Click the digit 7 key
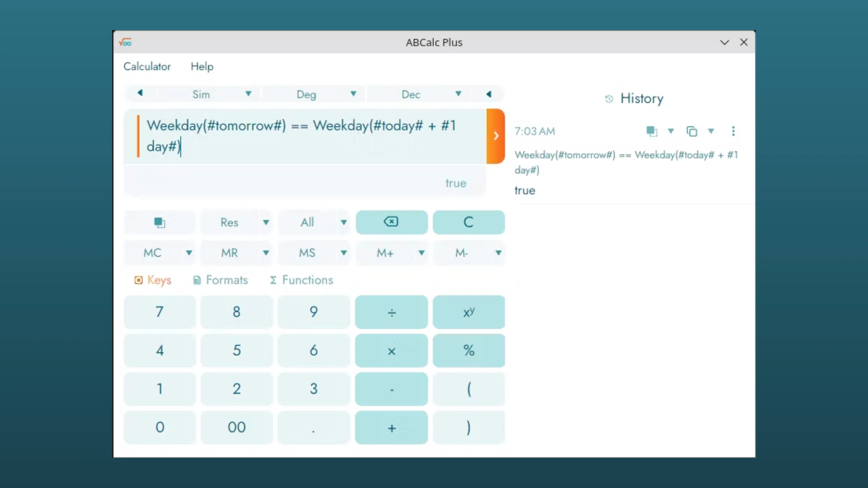The width and height of the screenshot is (868, 488). [160, 312]
